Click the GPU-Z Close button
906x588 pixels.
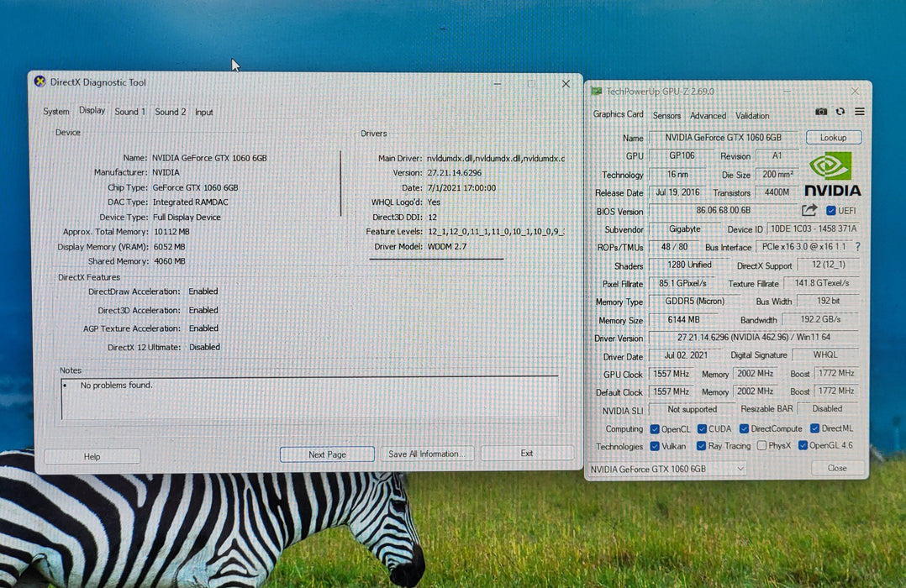pyautogui.click(x=837, y=468)
